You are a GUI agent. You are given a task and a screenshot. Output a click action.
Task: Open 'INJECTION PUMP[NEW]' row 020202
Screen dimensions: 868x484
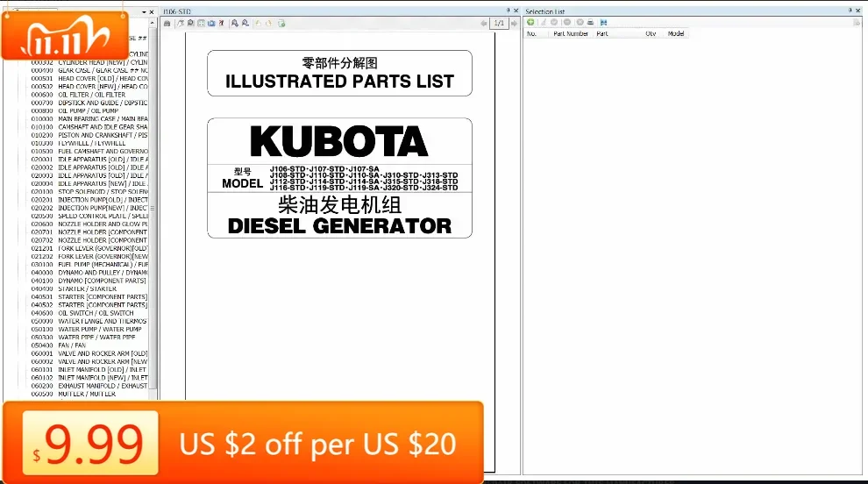[x=89, y=208]
